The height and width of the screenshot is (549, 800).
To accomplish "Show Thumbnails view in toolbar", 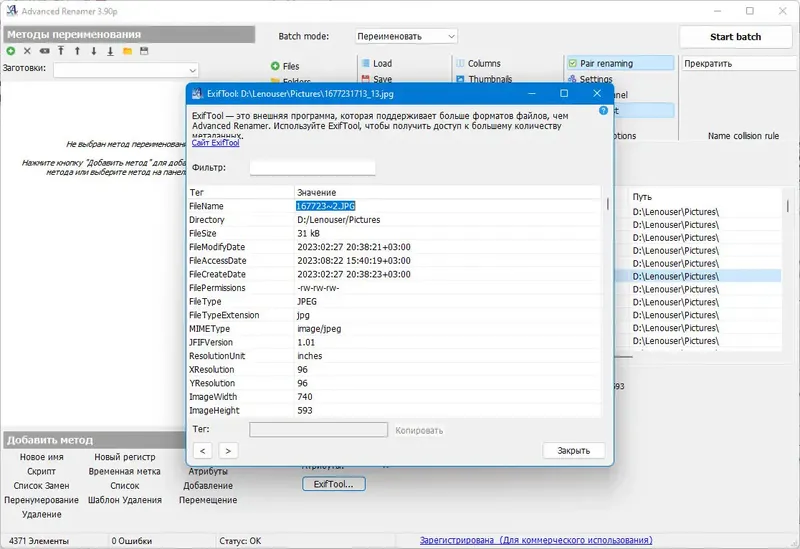I will pyautogui.click(x=484, y=79).
